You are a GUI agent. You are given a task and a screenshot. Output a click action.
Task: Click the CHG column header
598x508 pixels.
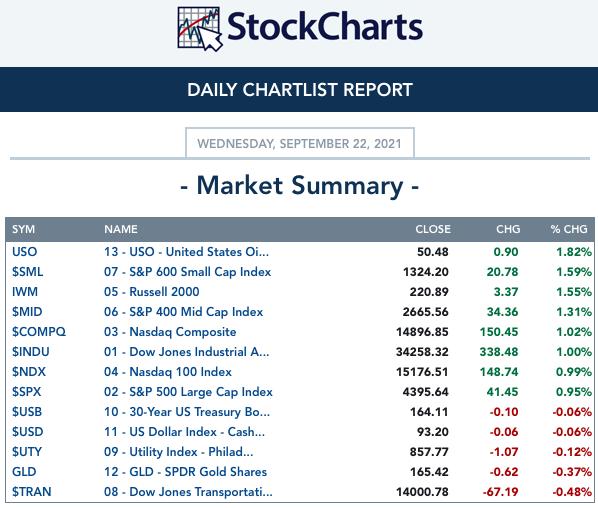(x=508, y=229)
